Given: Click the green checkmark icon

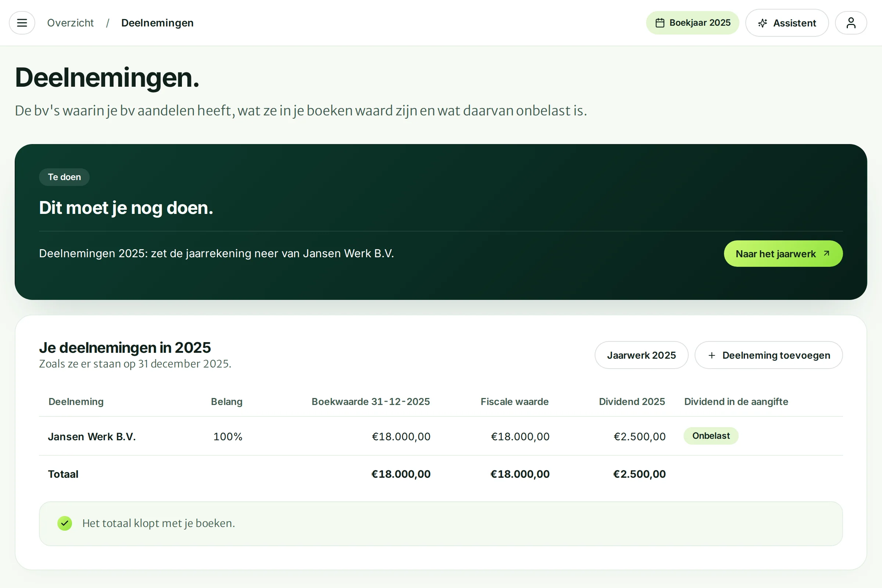Looking at the screenshot, I should [x=65, y=523].
